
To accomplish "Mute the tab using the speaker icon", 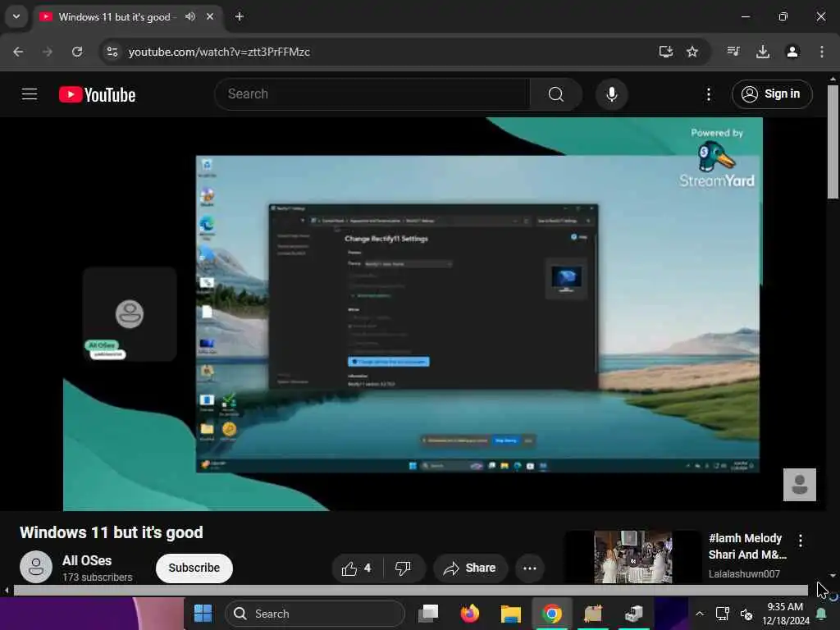I will (x=190, y=16).
